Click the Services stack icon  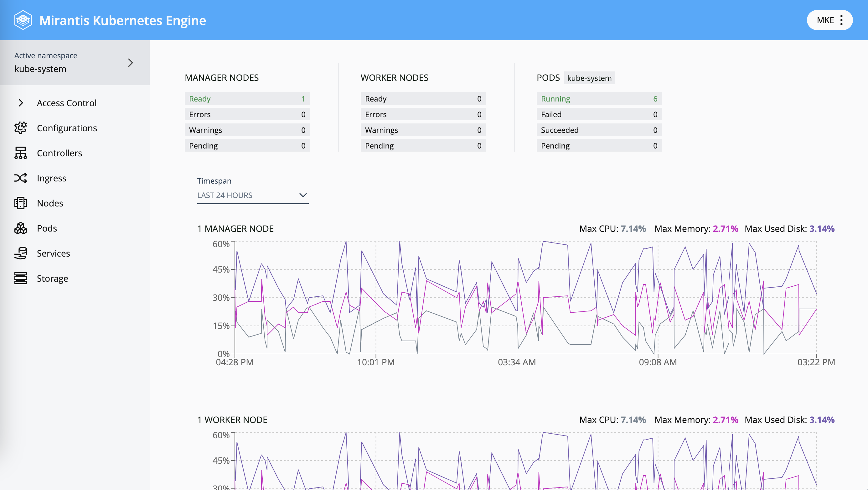[20, 253]
